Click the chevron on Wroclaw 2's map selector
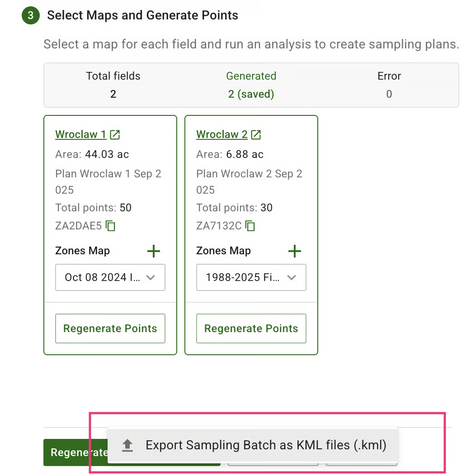The width and height of the screenshot is (471, 476). tap(292, 277)
